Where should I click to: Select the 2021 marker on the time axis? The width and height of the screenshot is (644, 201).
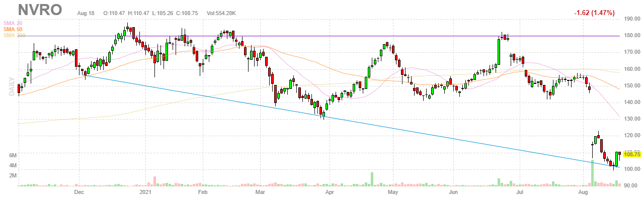145,192
